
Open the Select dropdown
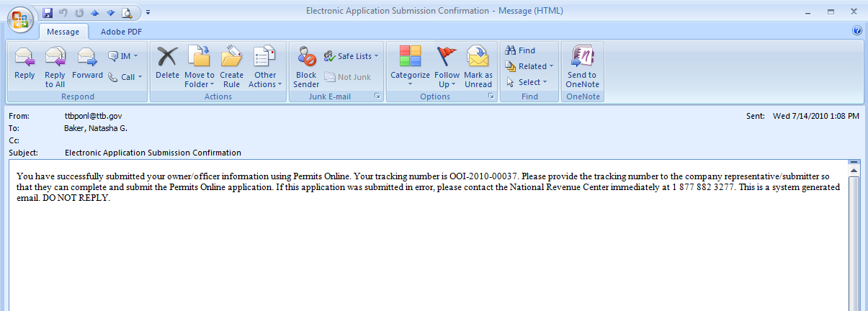[527, 82]
